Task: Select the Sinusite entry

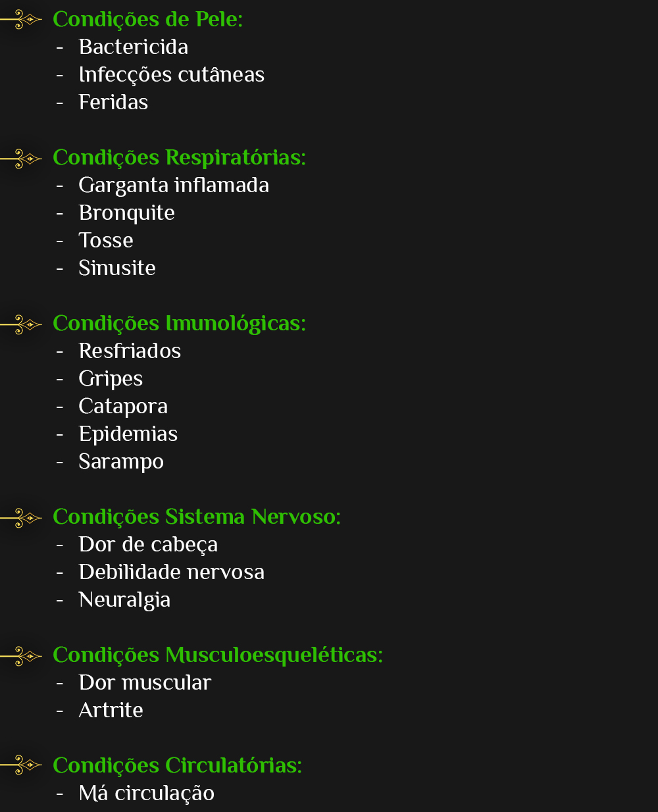Action: coord(117,268)
